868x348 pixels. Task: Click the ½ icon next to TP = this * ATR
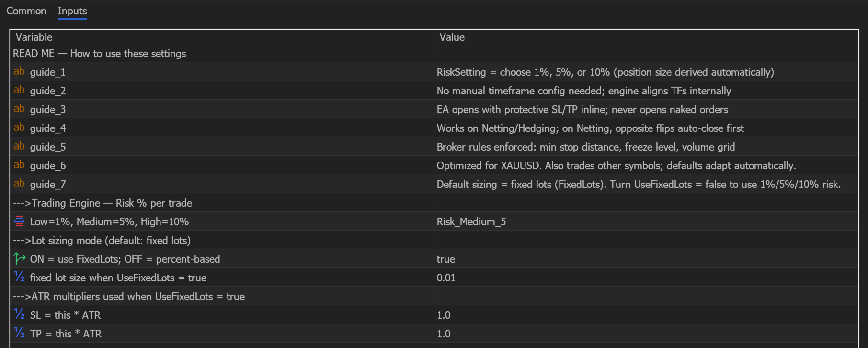(x=19, y=334)
